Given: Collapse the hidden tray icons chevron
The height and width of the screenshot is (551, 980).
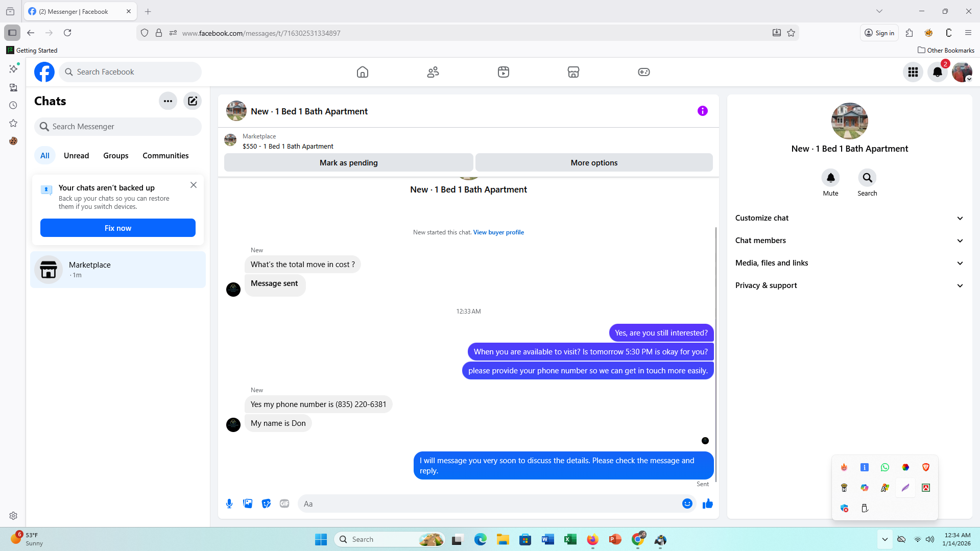Looking at the screenshot, I should (885, 539).
